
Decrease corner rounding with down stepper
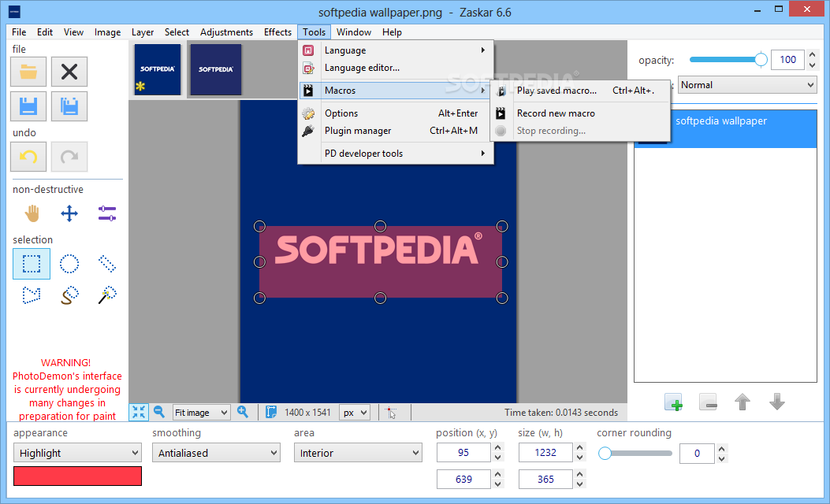[x=721, y=458]
